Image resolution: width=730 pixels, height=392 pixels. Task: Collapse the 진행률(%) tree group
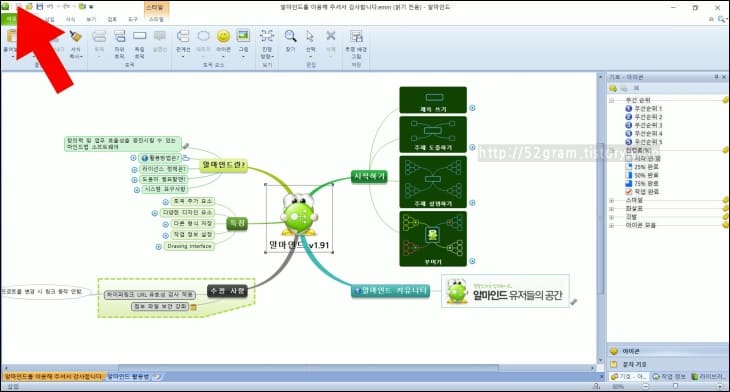(612, 150)
